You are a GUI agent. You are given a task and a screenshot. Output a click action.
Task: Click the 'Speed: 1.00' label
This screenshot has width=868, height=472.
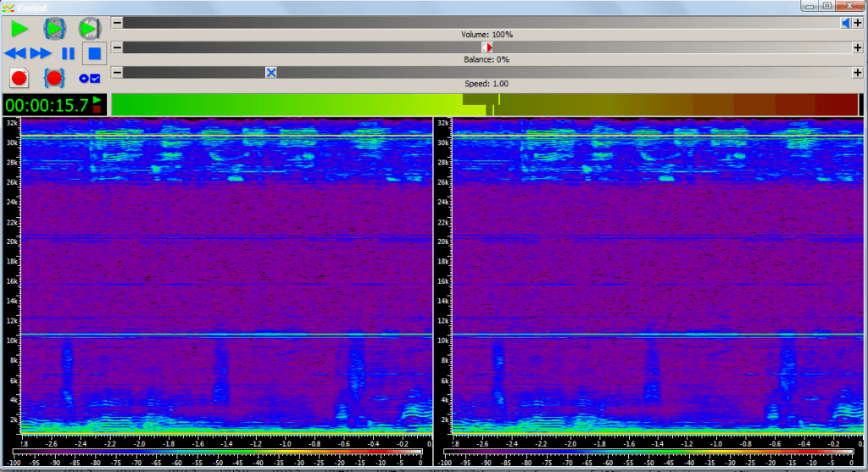[487, 84]
